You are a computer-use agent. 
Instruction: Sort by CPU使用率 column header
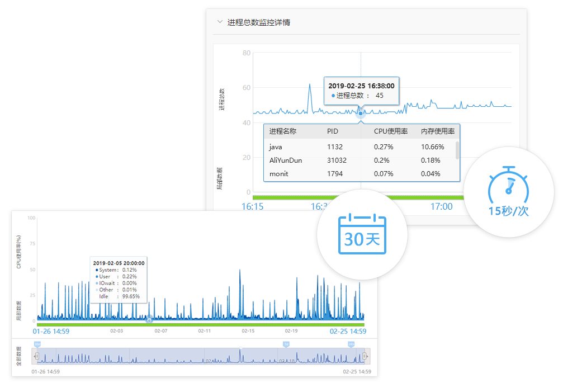pos(391,131)
